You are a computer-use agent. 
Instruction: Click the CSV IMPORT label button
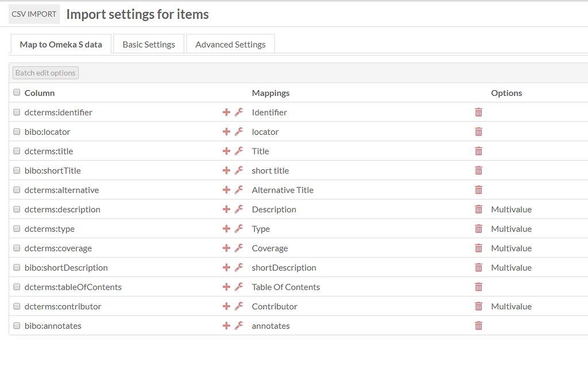pos(34,14)
